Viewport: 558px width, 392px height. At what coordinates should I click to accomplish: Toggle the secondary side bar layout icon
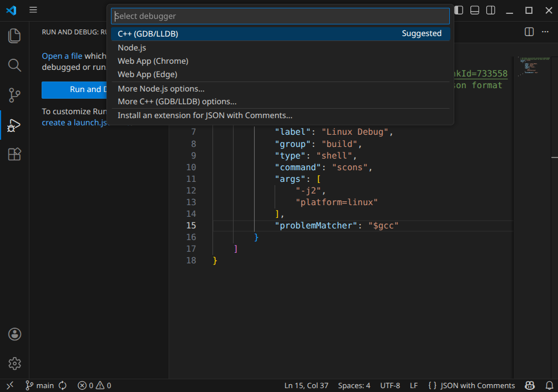tap(491, 11)
